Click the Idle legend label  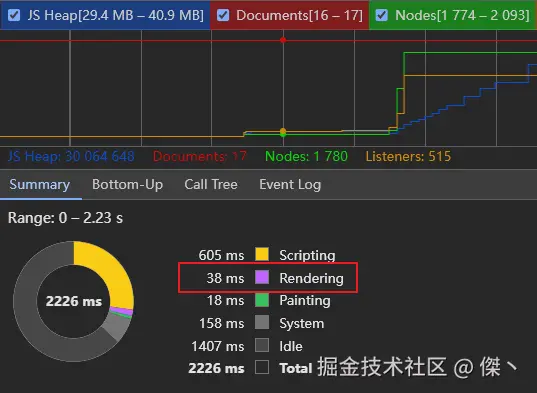click(291, 346)
